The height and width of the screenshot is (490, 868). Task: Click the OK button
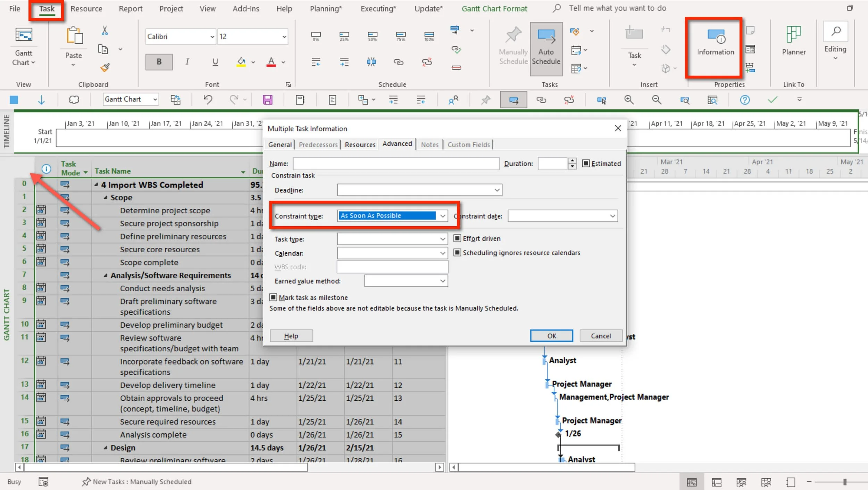pos(551,336)
